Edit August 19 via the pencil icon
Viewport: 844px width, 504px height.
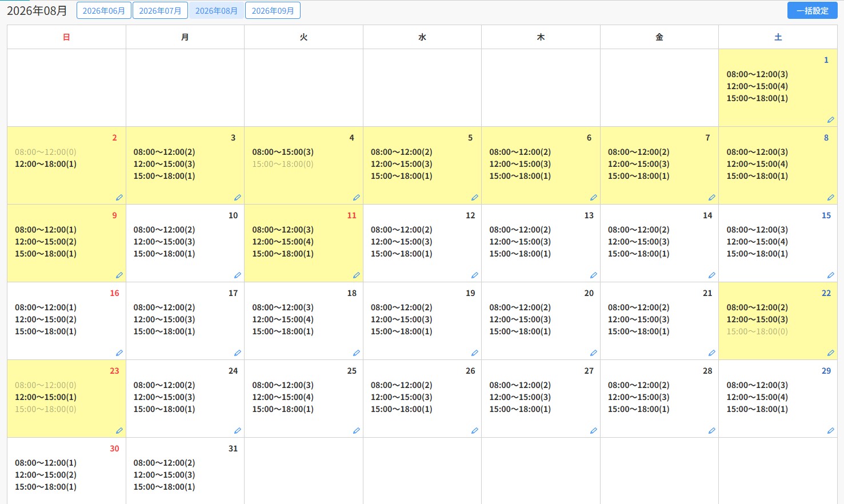[x=474, y=353]
